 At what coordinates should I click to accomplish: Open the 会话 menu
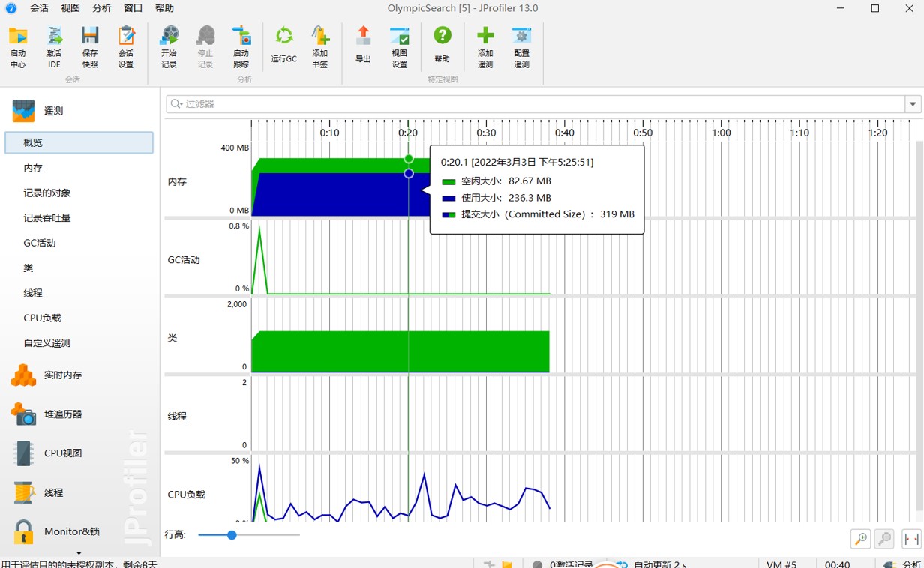coord(39,8)
